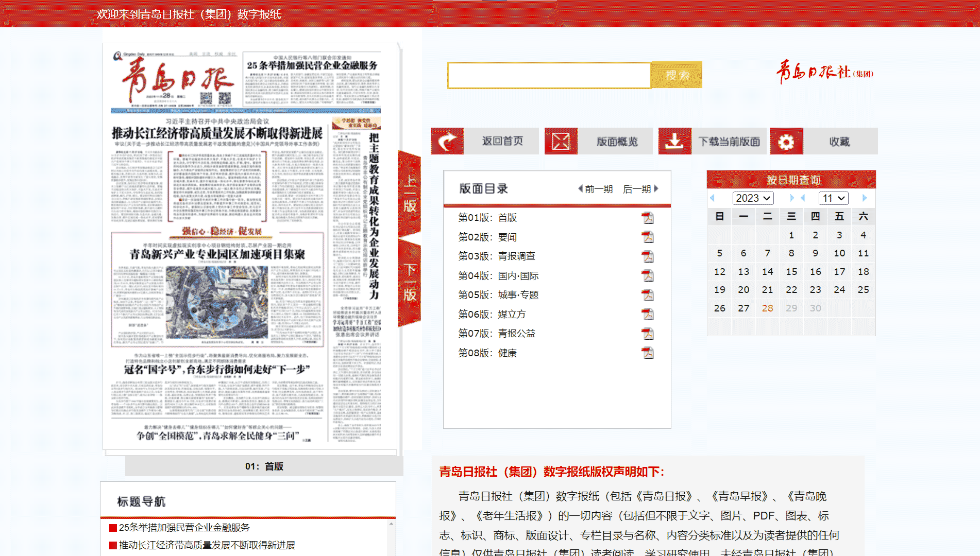Focus the search text input field
The width and height of the screenshot is (980, 556).
click(x=549, y=75)
